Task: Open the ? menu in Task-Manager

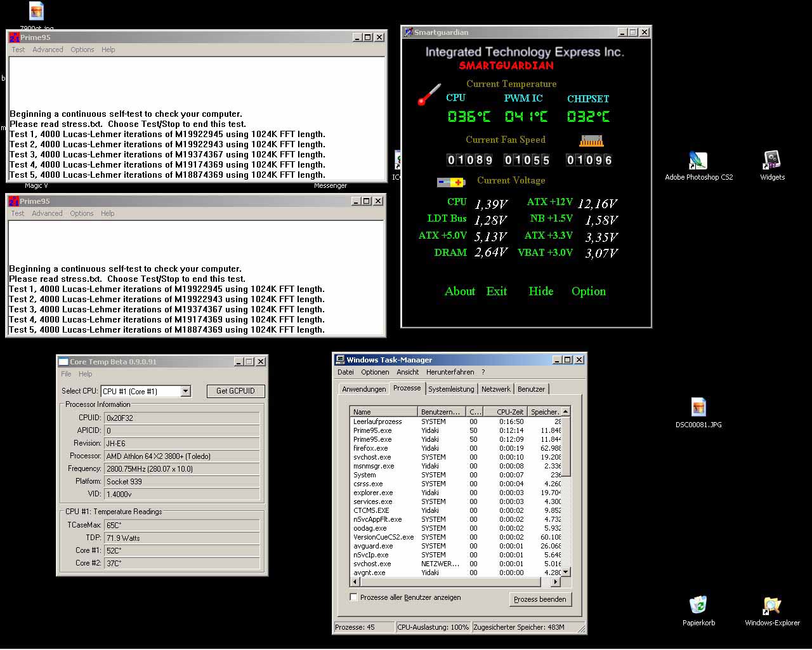Action: pyautogui.click(x=483, y=372)
